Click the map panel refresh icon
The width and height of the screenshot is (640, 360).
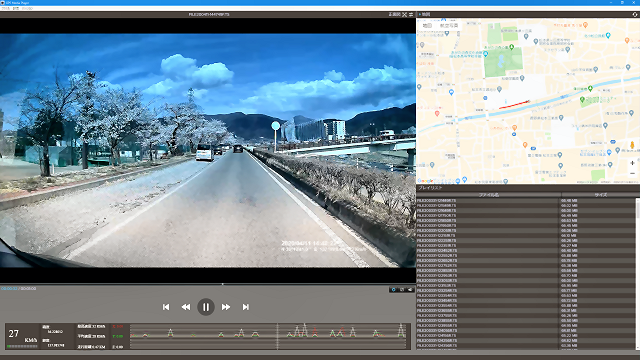[635, 14]
